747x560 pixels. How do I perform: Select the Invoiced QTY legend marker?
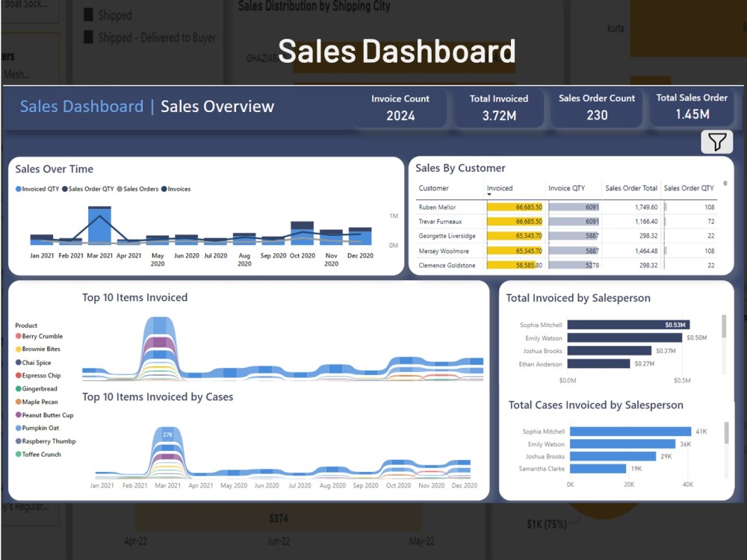pyautogui.click(x=19, y=189)
